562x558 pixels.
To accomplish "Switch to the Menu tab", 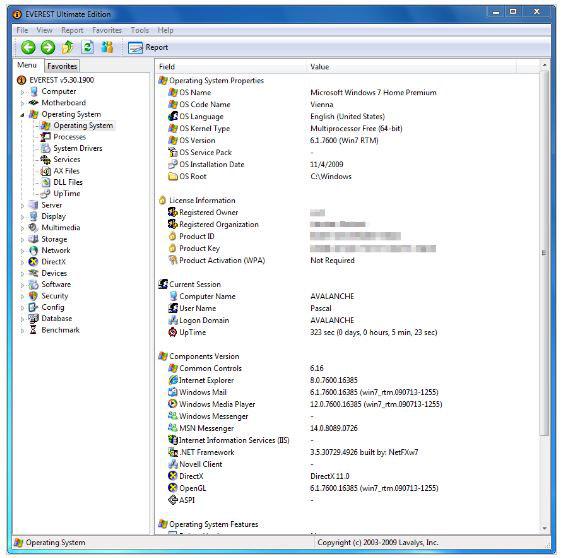I will [27, 65].
